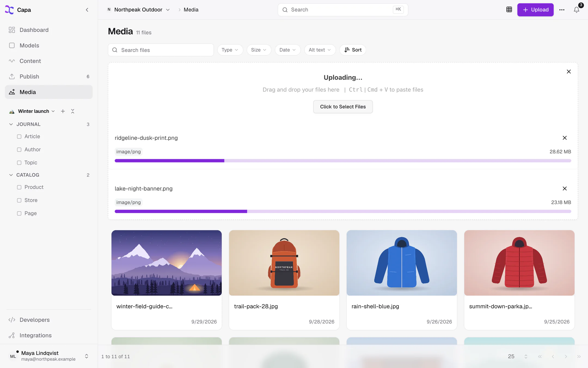Screen dimensions: 588x368
Task: Click the Capa logo icon
Action: pos(9,10)
